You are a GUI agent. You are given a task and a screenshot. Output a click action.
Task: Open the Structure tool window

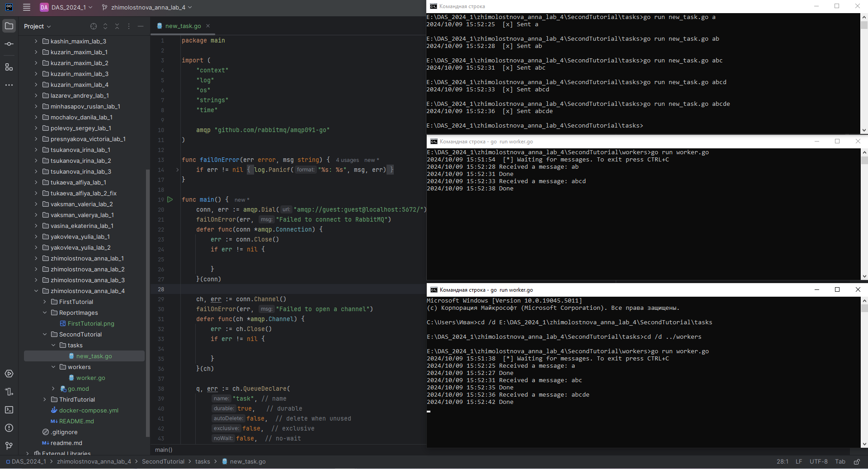9,67
